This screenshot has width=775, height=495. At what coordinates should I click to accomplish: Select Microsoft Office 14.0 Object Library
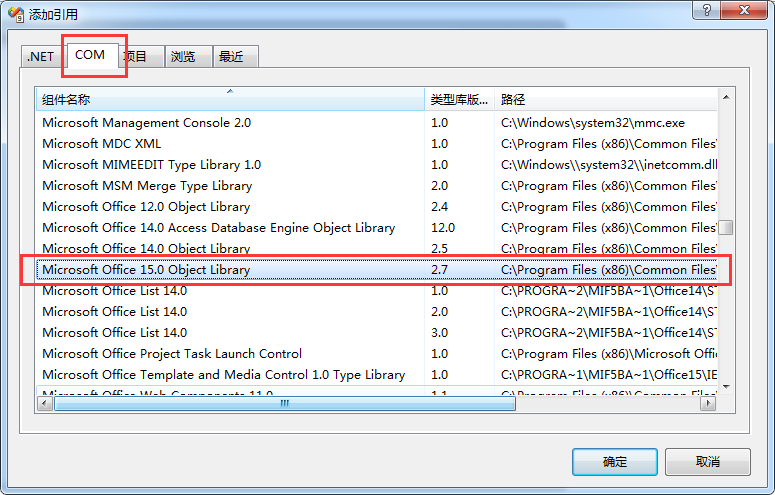tap(377, 248)
